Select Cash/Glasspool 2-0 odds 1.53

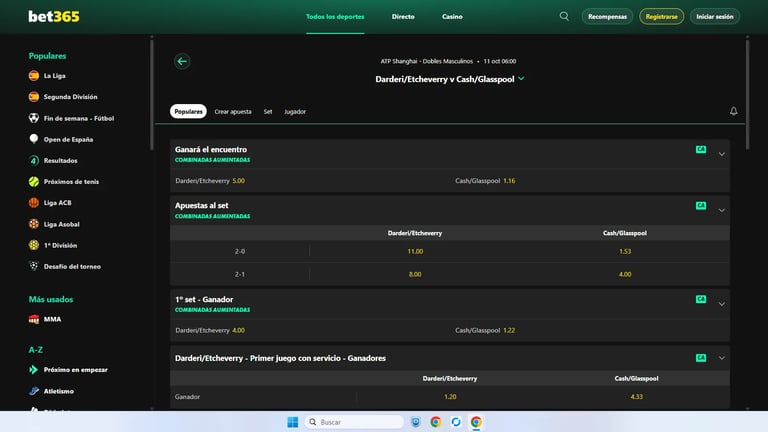625,251
